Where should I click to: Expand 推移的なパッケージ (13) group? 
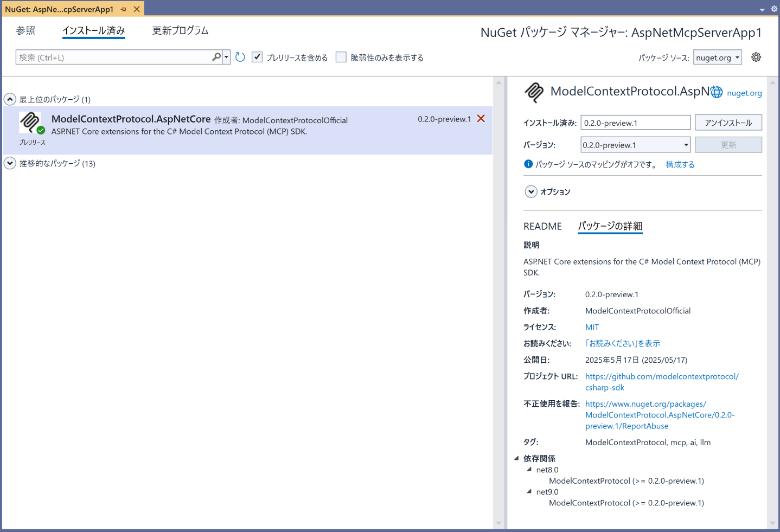pos(10,163)
